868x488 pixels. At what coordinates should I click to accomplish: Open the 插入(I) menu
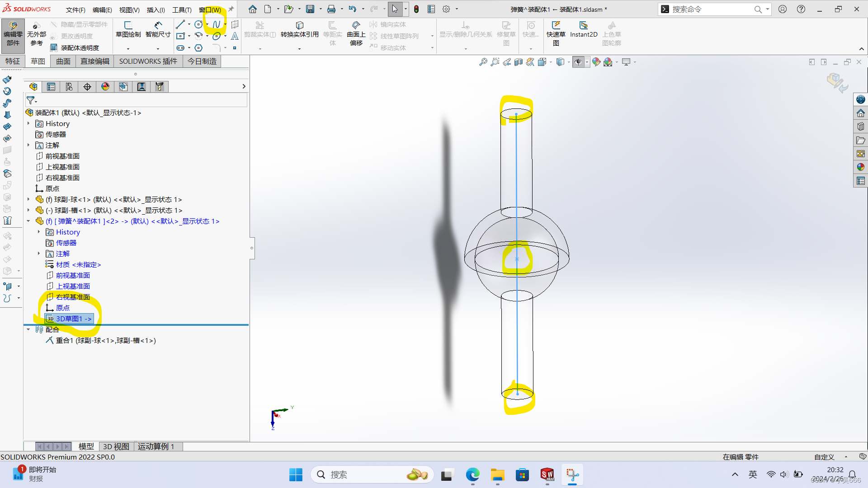(156, 9)
